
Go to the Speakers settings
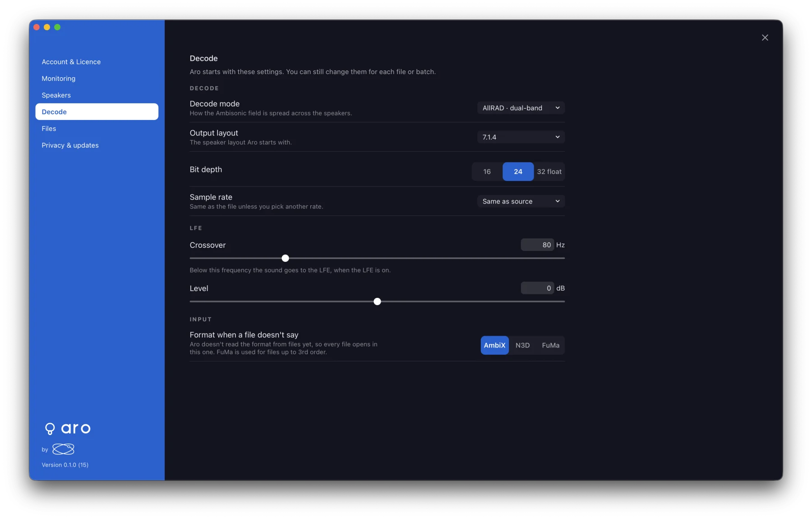(x=97, y=95)
